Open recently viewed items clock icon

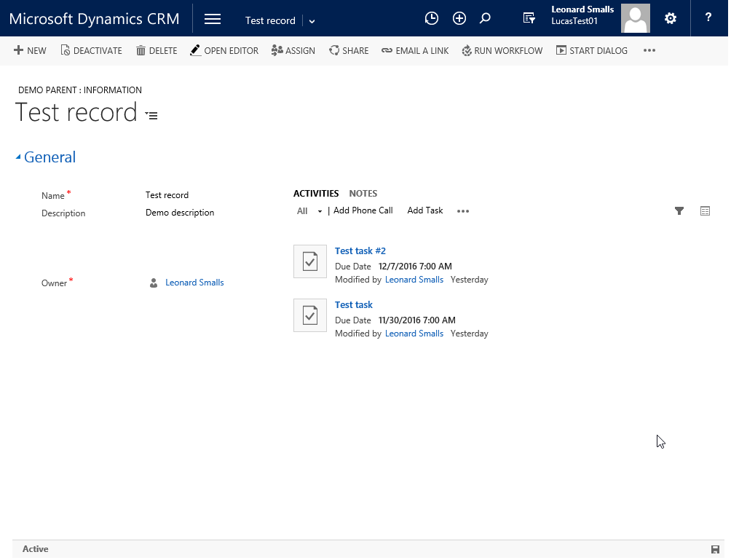(431, 18)
